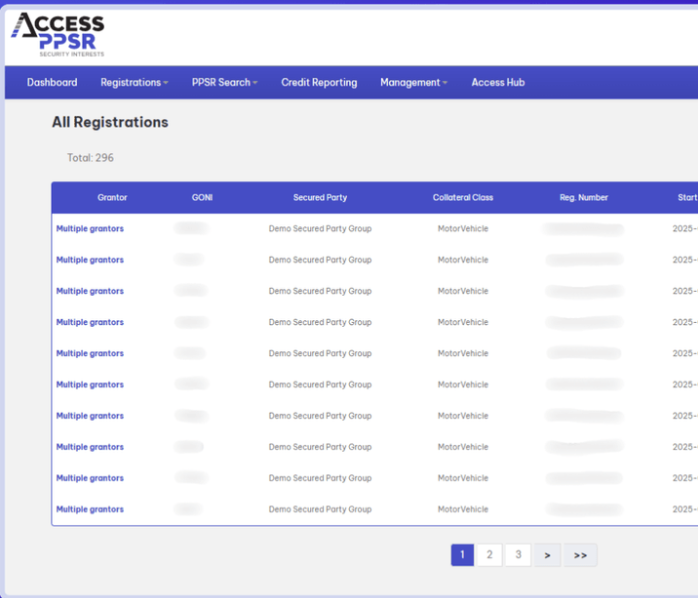This screenshot has width=698, height=598.
Task: Click Demo Secured Party Group in last row
Action: click(x=320, y=509)
